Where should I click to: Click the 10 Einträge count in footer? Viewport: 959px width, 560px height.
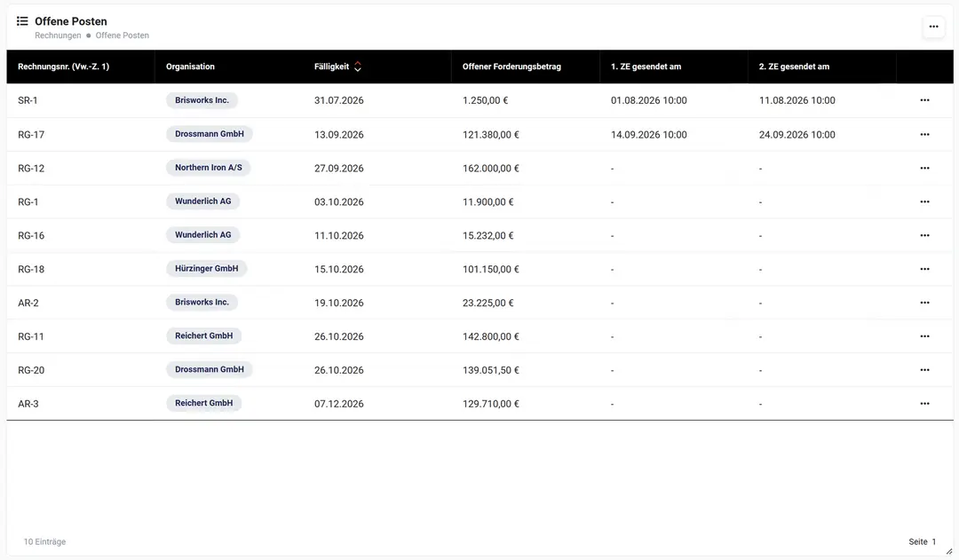44,541
